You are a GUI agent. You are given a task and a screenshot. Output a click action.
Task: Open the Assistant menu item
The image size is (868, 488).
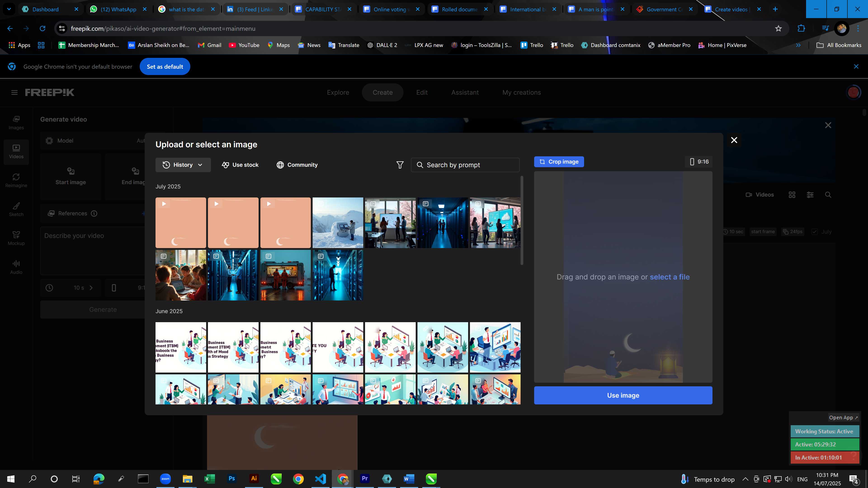465,92
